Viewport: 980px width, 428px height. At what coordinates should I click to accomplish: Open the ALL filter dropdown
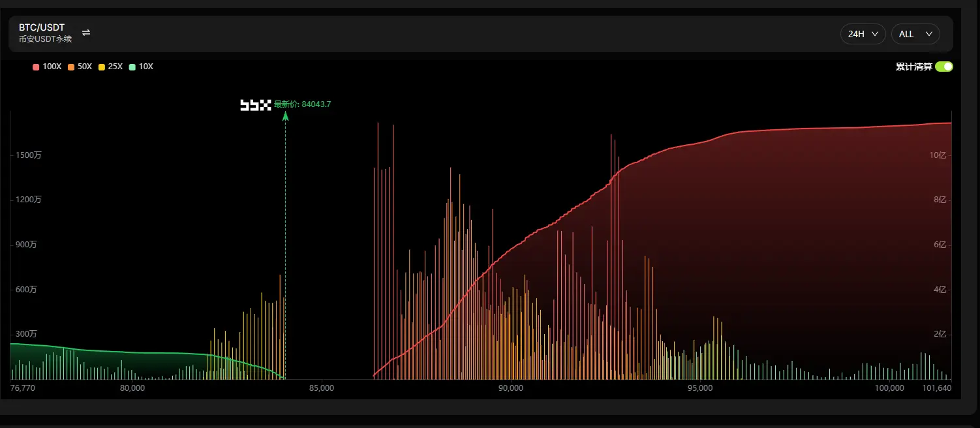(915, 34)
